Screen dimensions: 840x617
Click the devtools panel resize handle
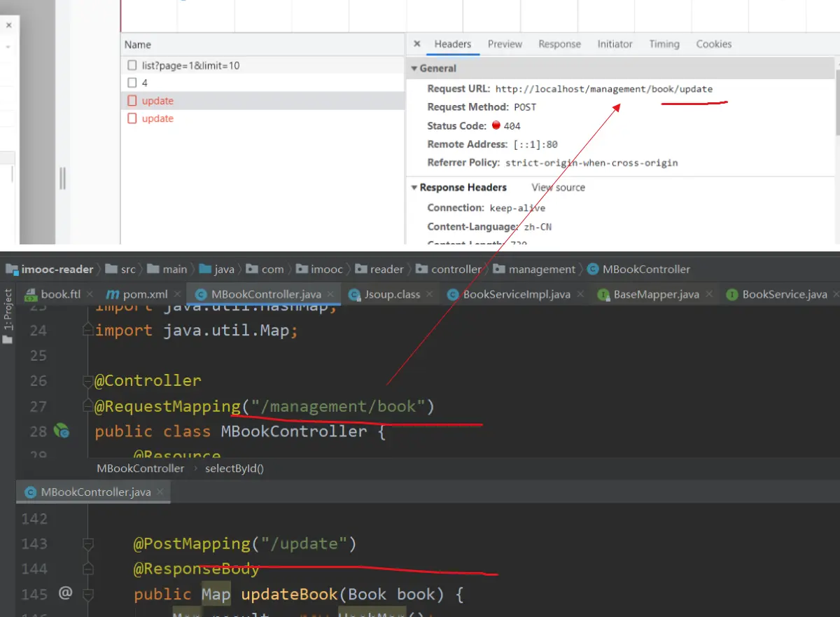tap(62, 179)
